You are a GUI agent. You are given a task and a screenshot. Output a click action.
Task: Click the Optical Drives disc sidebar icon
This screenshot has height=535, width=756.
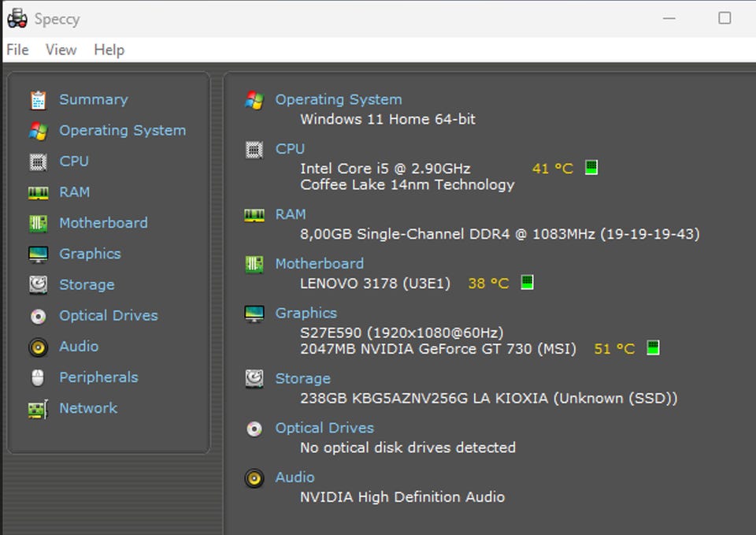(x=38, y=316)
